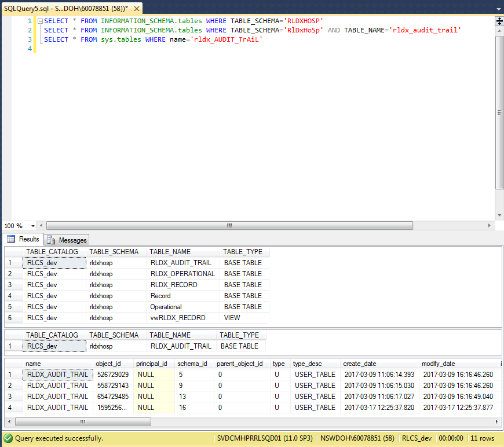Open the active documents tab list arrow
The image size is (504, 447).
[x=499, y=9]
